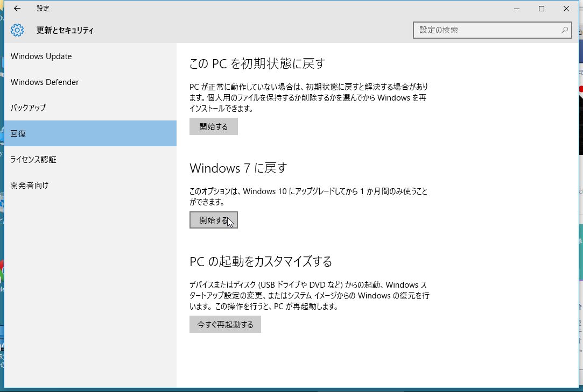583x392 pixels.
Task: Minimize the 設定 window
Action: tap(516, 9)
